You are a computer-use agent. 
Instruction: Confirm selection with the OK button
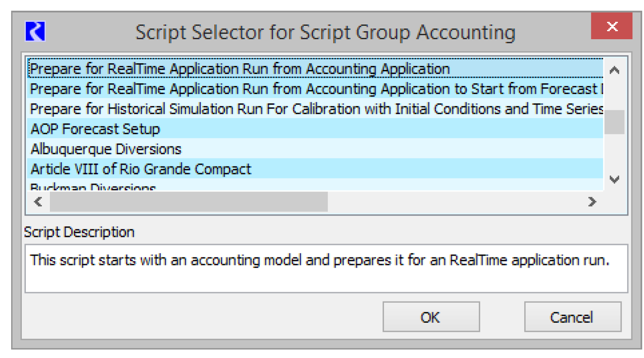point(431,317)
